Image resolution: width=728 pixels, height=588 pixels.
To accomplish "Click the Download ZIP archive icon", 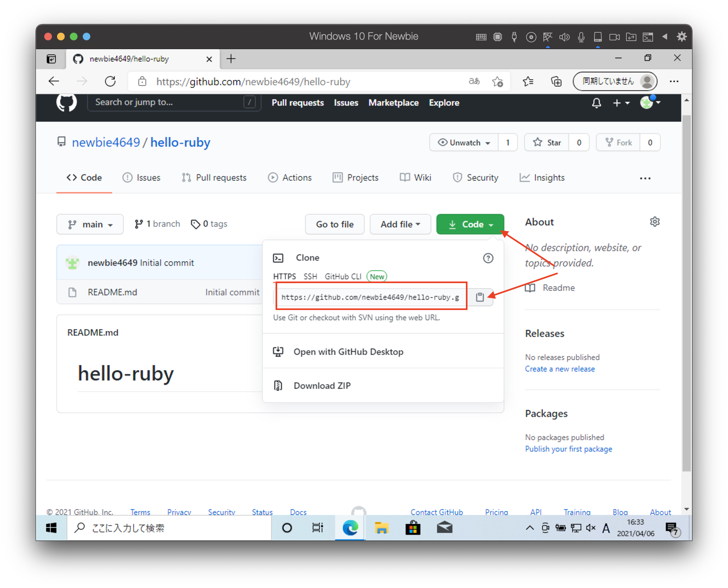I will click(x=278, y=386).
